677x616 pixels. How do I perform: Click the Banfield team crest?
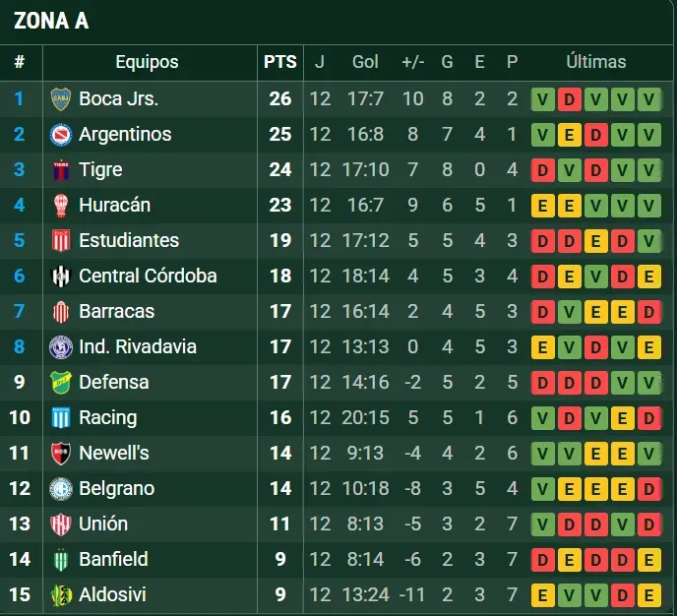pyautogui.click(x=61, y=559)
